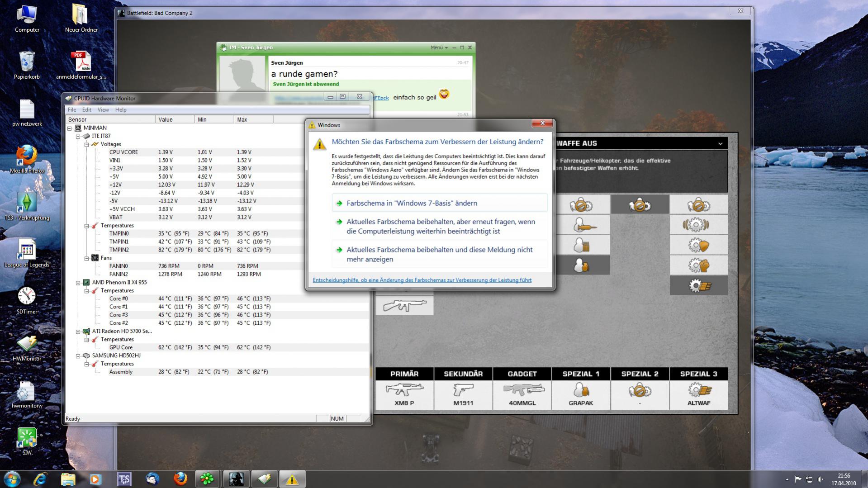This screenshot has width=868, height=488.
Task: Click the link in Sven Jürgen's chat message
Action: 381,98
